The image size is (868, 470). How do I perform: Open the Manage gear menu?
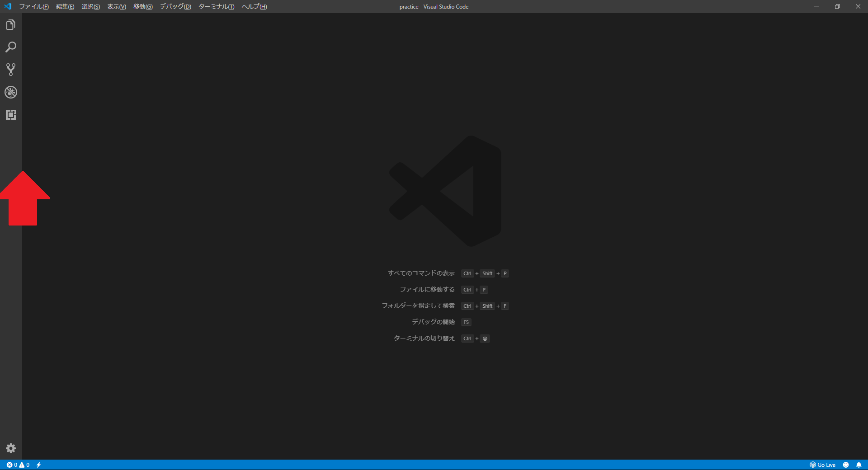11,448
